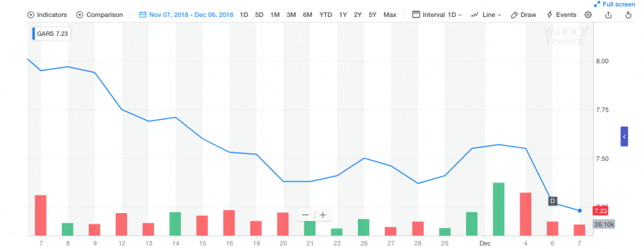The image size is (644, 249).
Task: Click the GARS 7.23 legend label
Action: [52, 34]
